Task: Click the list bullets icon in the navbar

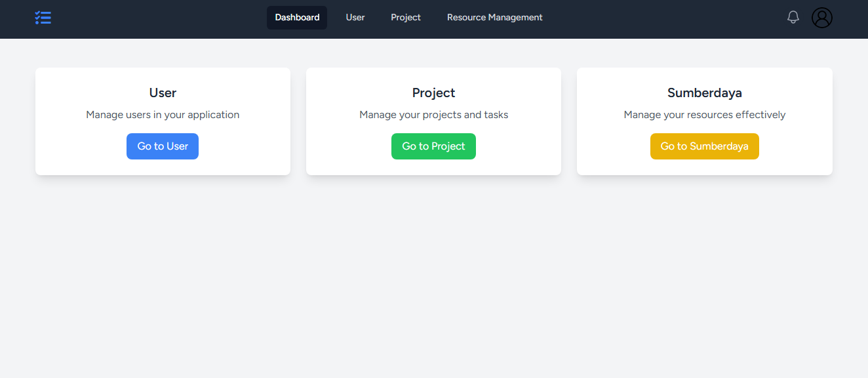Action: (x=43, y=18)
